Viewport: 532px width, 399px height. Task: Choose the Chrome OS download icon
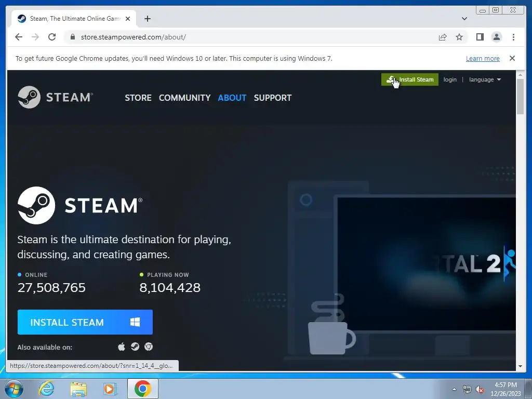[x=149, y=347]
